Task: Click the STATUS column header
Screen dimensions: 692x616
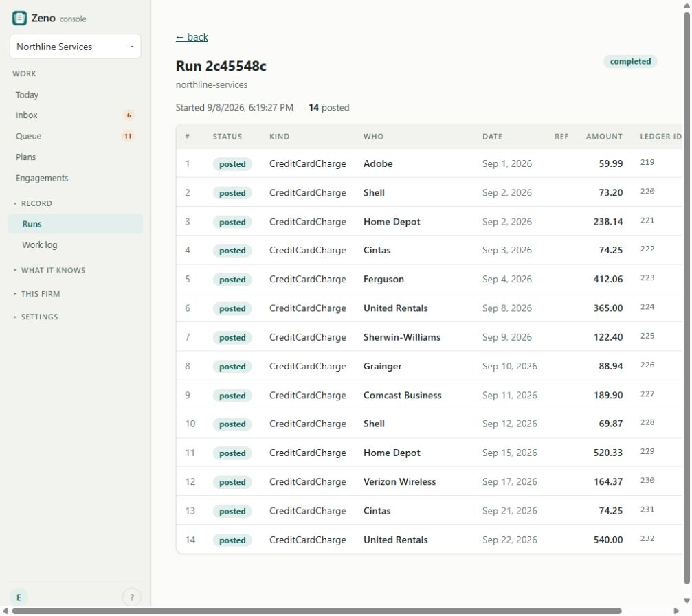Action: click(227, 137)
